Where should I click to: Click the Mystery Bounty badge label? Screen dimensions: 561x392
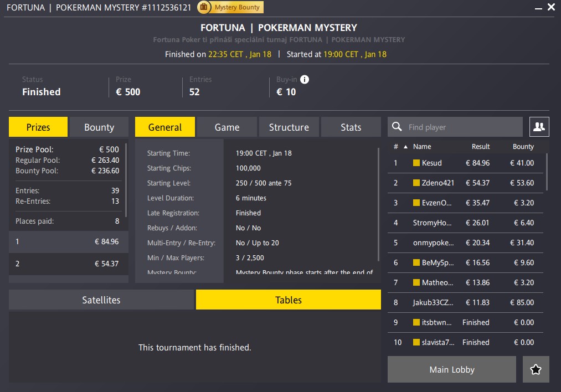(x=237, y=7)
